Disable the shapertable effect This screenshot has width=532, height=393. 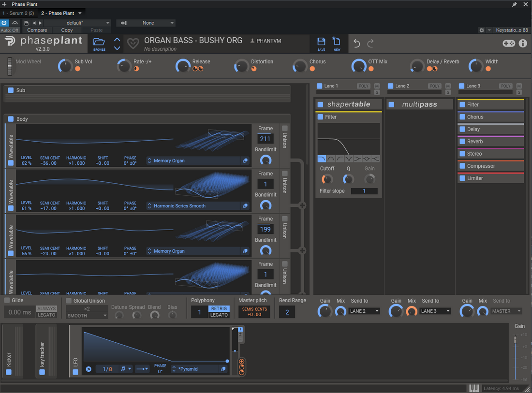pos(320,104)
